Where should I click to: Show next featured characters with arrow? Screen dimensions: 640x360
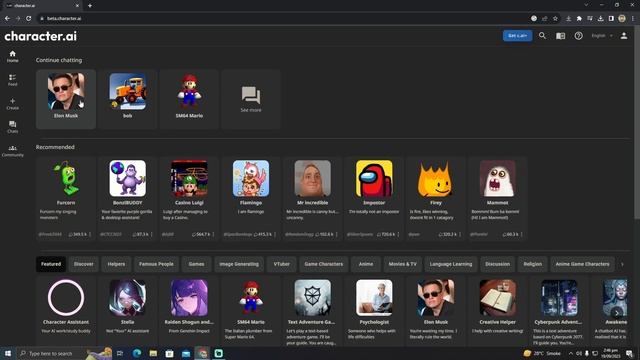click(617, 313)
